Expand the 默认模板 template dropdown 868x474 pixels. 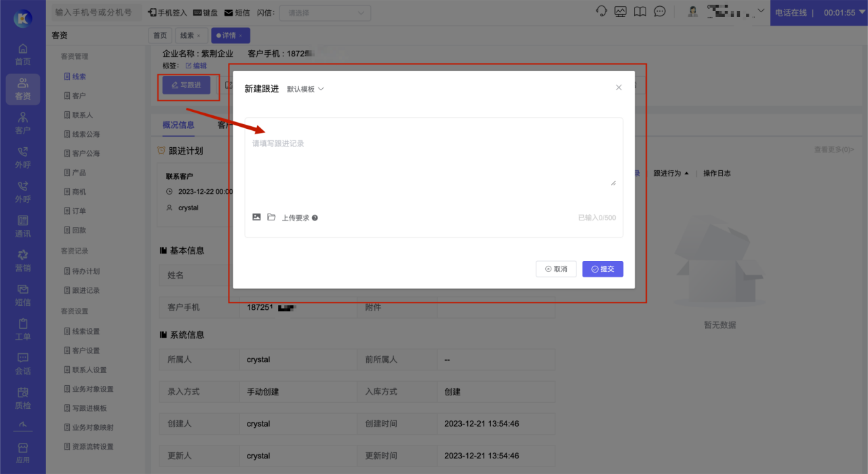point(305,89)
